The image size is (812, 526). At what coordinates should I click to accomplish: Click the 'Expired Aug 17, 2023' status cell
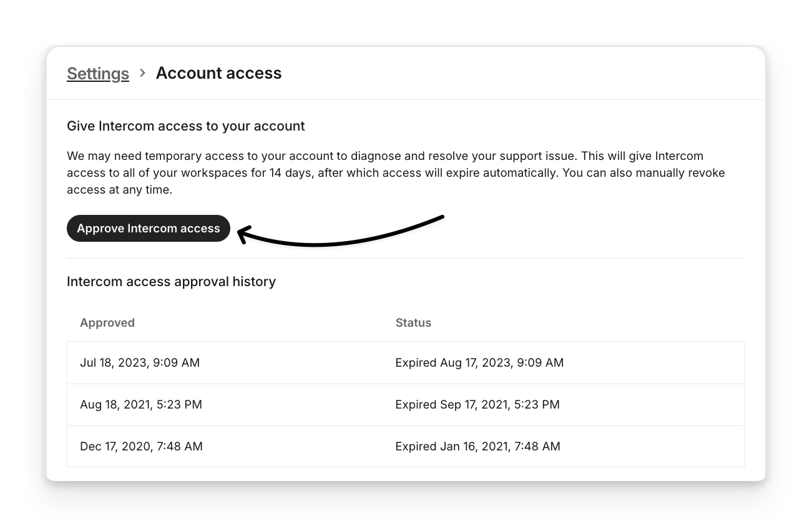coord(479,363)
